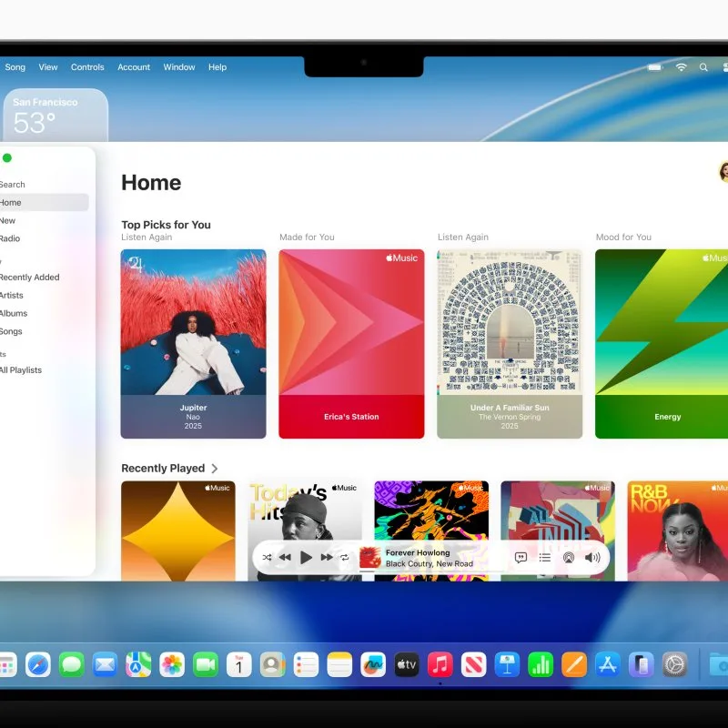Open the View menu
728x728 pixels.
(48, 66)
